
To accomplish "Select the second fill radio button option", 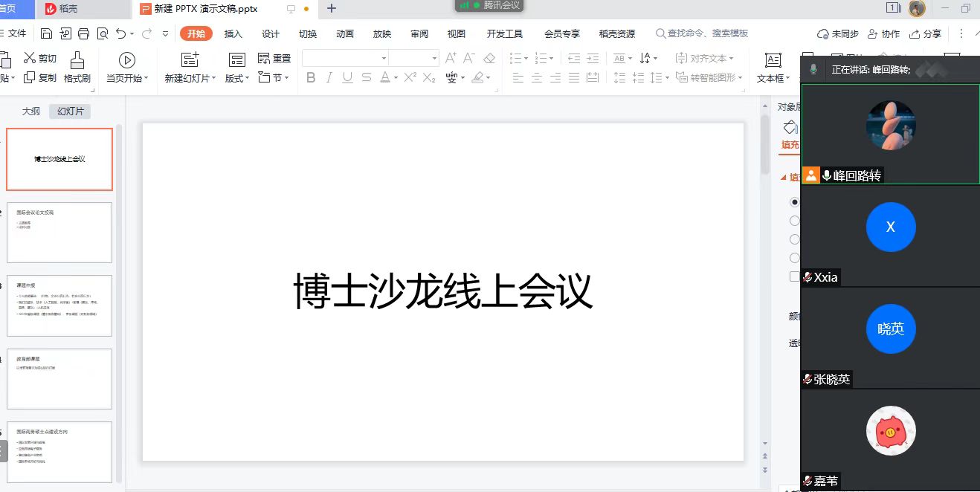I will 795,221.
